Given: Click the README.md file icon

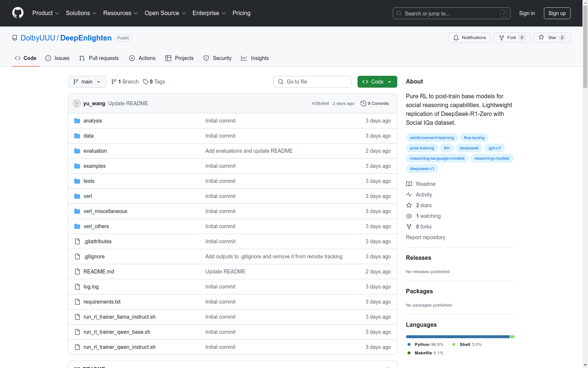Looking at the screenshot, I should point(77,272).
